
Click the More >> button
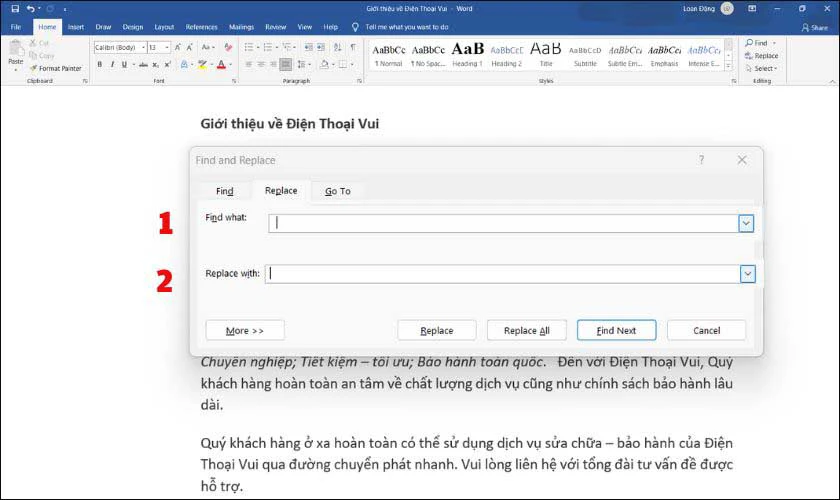245,331
